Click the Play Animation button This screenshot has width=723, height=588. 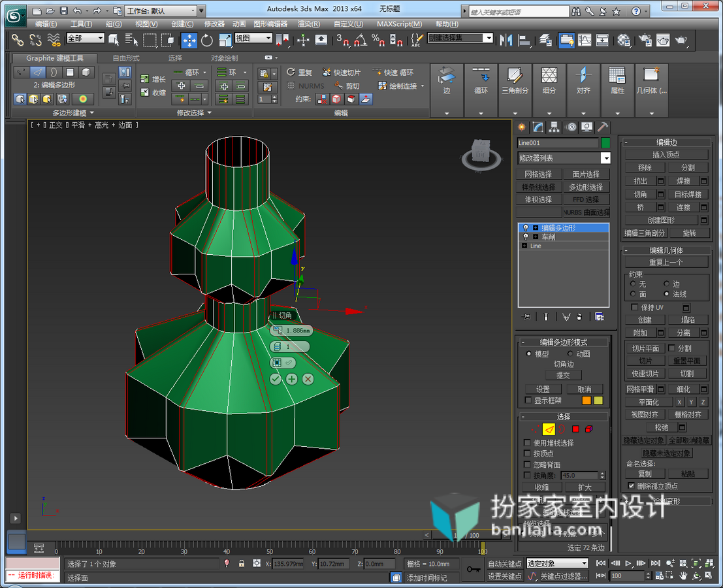(628, 563)
